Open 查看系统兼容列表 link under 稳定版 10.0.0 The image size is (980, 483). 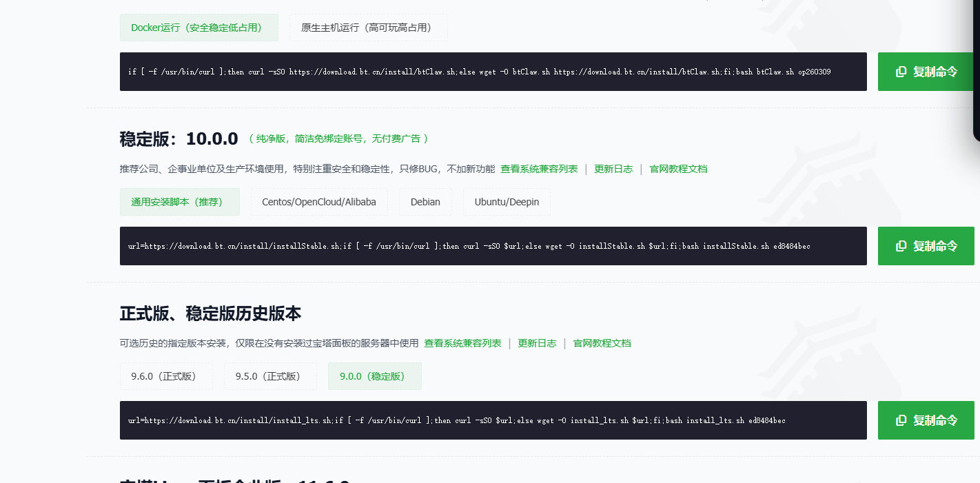[539, 169]
